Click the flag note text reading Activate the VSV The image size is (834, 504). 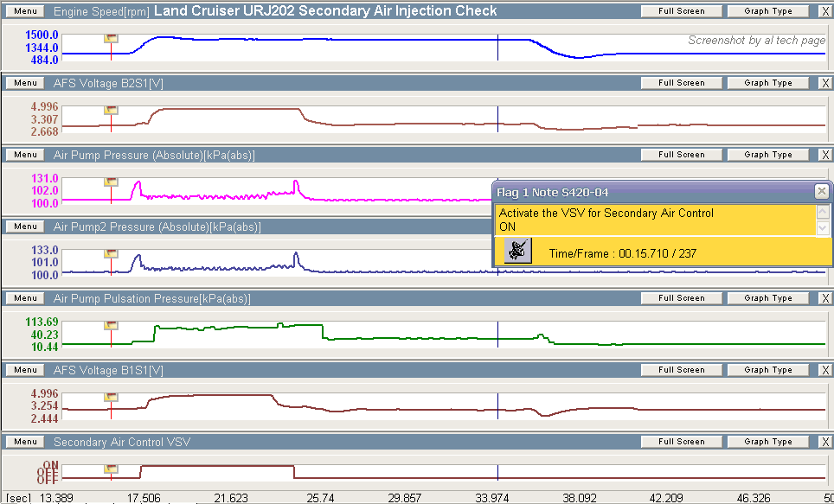[606, 213]
